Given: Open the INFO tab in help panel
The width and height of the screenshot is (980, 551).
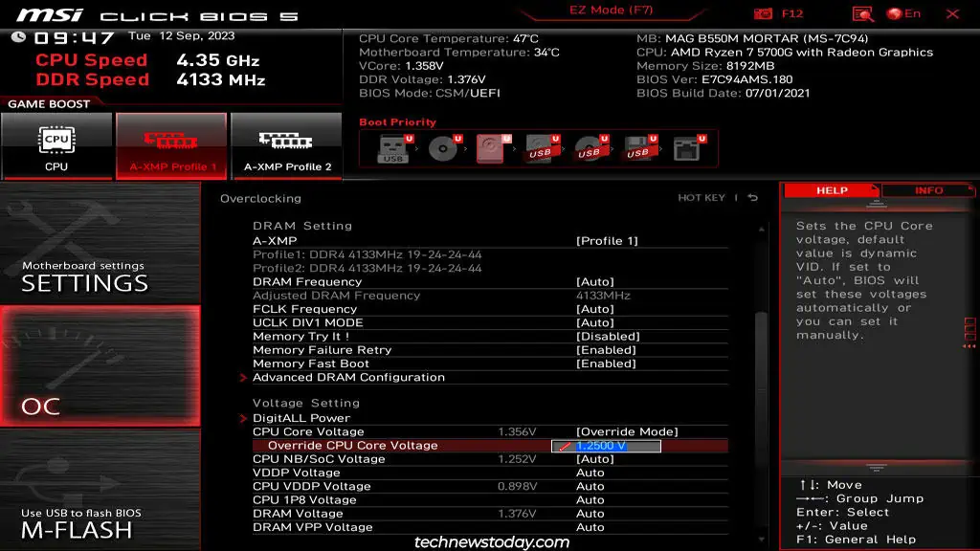Looking at the screenshot, I should click(x=930, y=189).
